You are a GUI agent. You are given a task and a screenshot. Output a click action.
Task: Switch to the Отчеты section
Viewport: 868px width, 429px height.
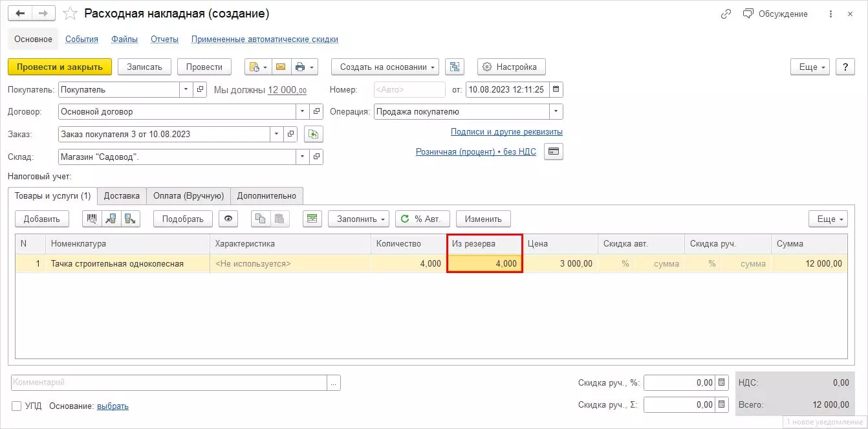pyautogui.click(x=164, y=39)
